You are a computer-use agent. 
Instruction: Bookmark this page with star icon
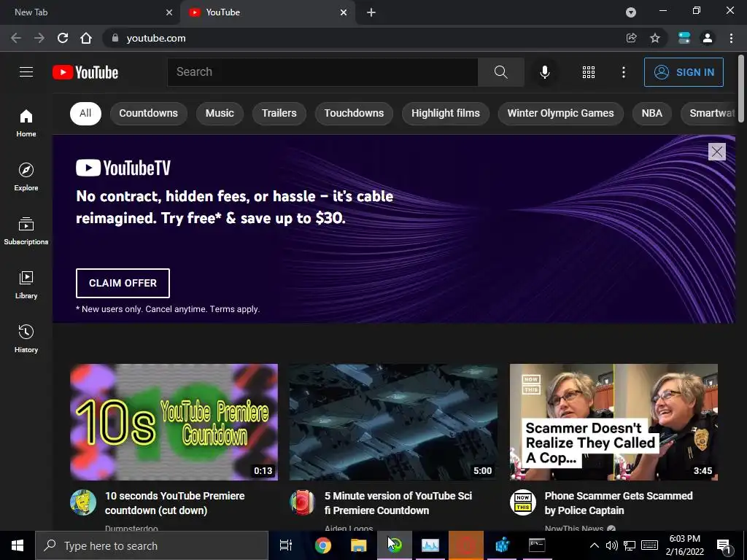click(655, 38)
